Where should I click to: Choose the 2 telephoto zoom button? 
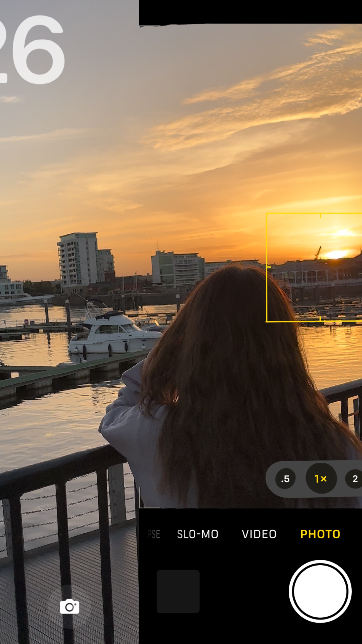[x=355, y=479]
